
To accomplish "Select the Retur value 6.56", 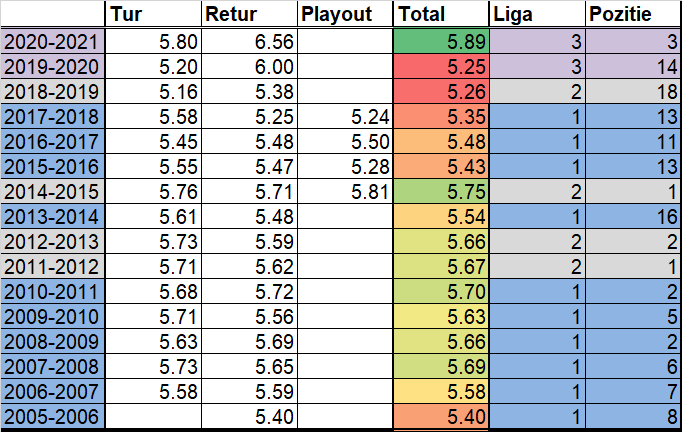I will pos(249,42).
